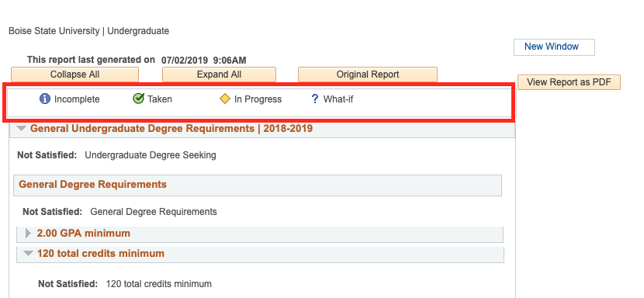The height and width of the screenshot is (298, 644).
Task: Click the green Taken checkmark icon
Action: click(138, 99)
